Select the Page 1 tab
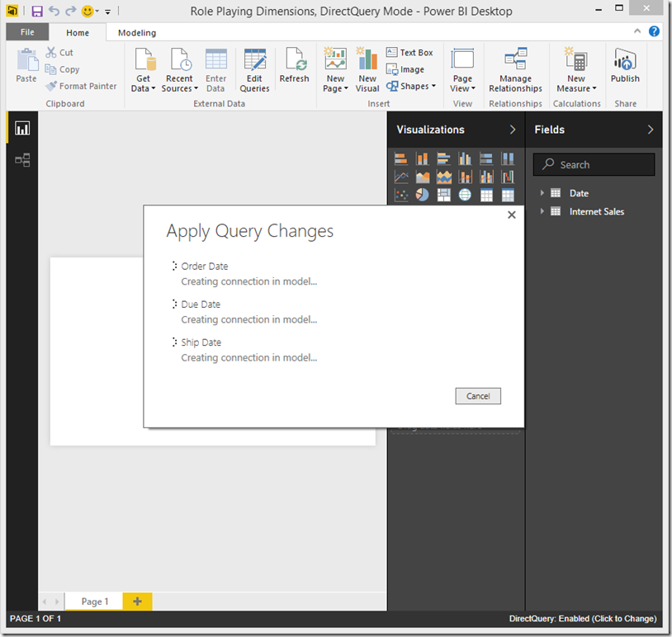 coord(94,602)
